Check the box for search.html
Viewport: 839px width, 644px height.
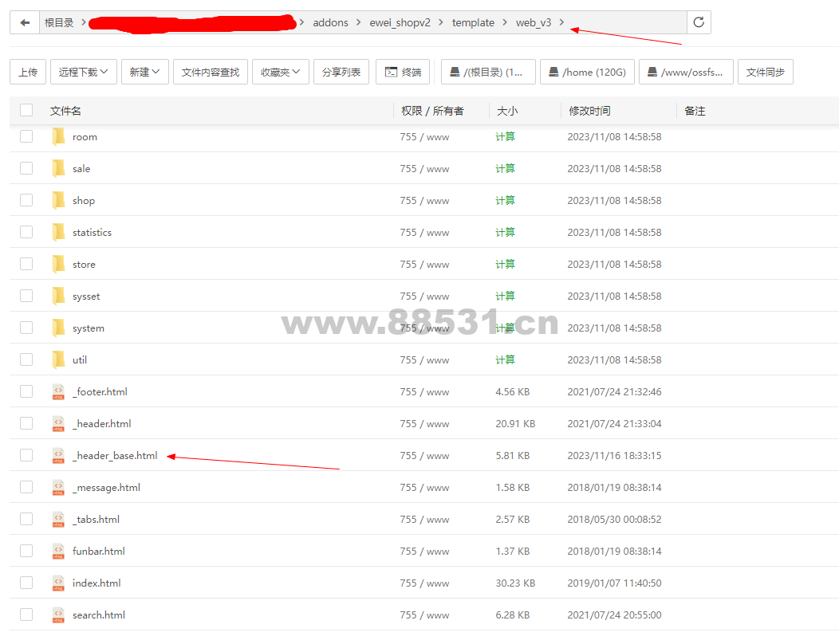pos(26,615)
